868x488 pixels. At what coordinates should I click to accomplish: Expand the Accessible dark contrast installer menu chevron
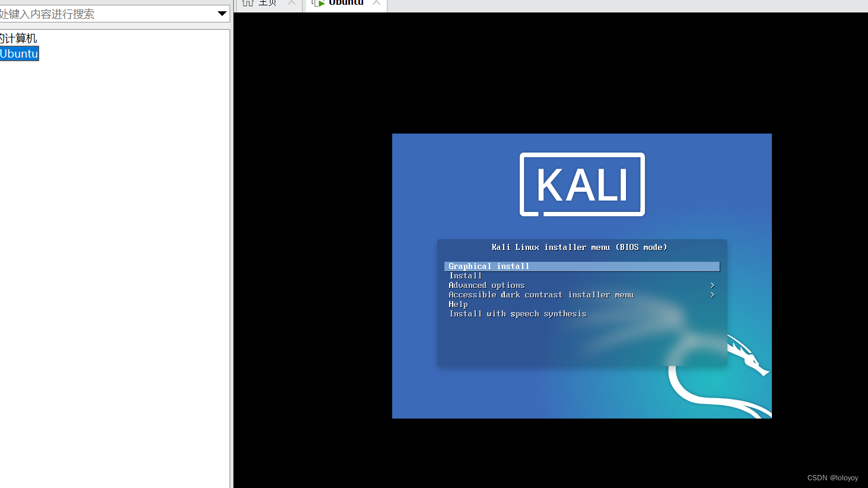[712, 294]
